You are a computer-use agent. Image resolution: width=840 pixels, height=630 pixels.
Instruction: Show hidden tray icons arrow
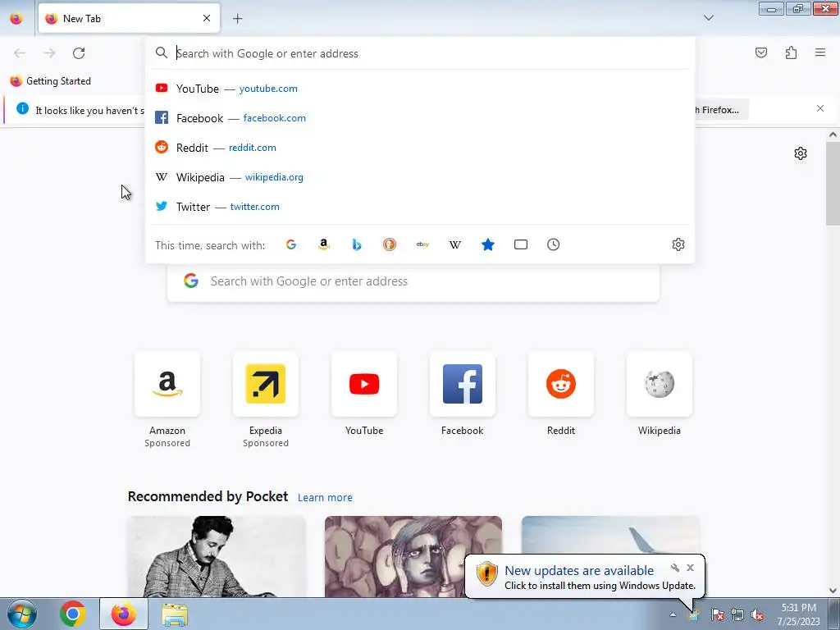tap(673, 614)
